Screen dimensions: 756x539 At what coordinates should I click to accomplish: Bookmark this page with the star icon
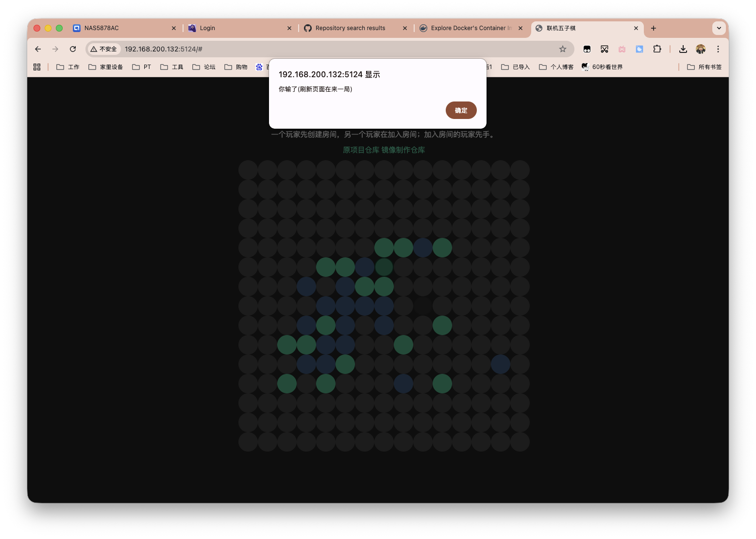(562, 49)
